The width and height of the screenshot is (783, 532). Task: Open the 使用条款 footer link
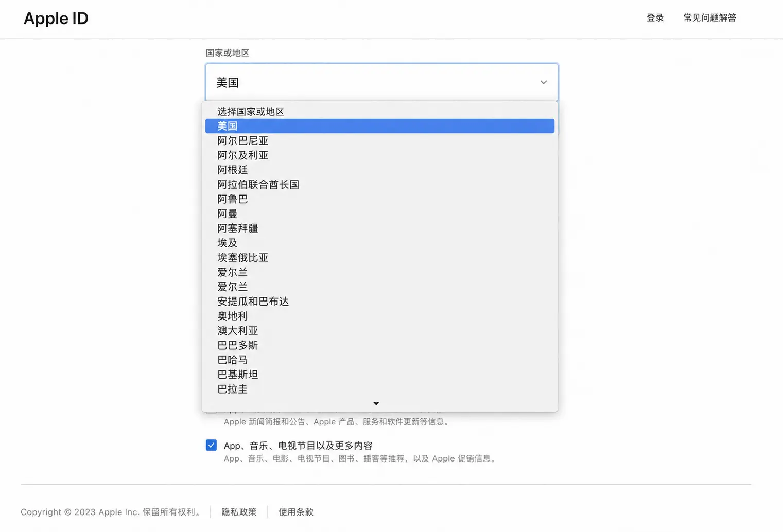[x=296, y=512]
